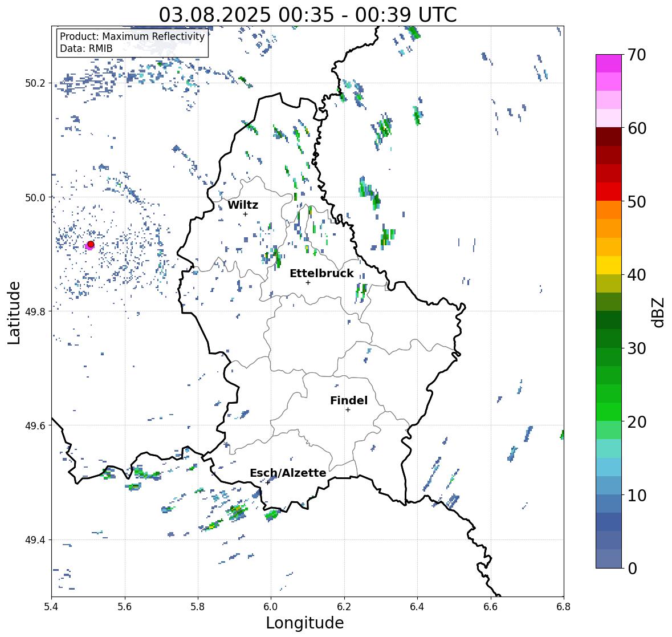The width and height of the screenshot is (672, 637).
Task: Click the Ettelbruck station cross marker
Action: [308, 282]
